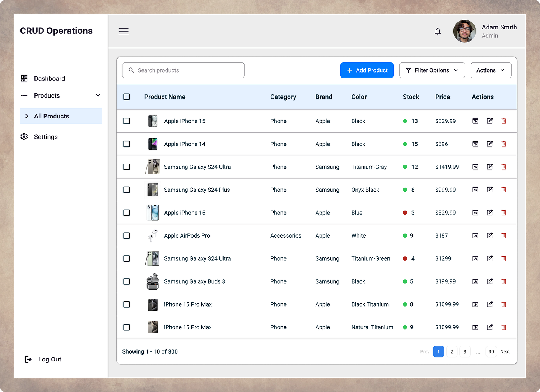Image resolution: width=540 pixels, height=392 pixels.
Task: Open Settings via the gear icon
Action: (x=24, y=137)
